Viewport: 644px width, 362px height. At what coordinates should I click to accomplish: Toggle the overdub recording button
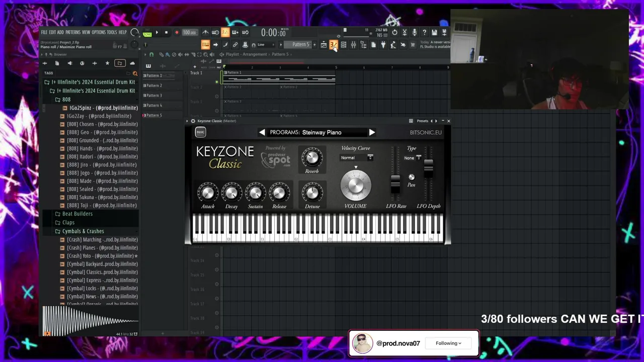click(x=235, y=33)
